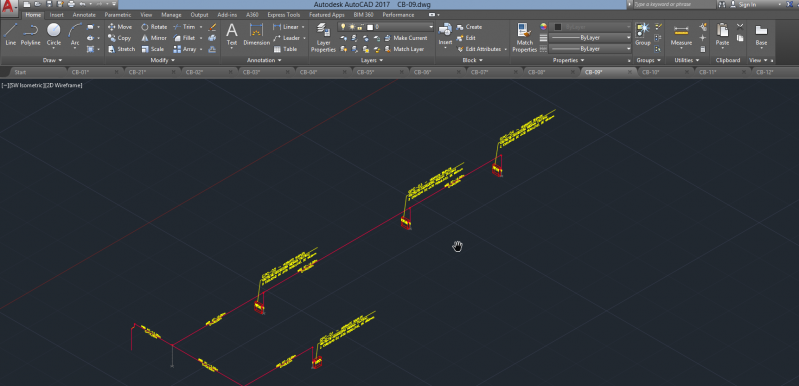Click the keyword search input field

(x=675, y=4)
